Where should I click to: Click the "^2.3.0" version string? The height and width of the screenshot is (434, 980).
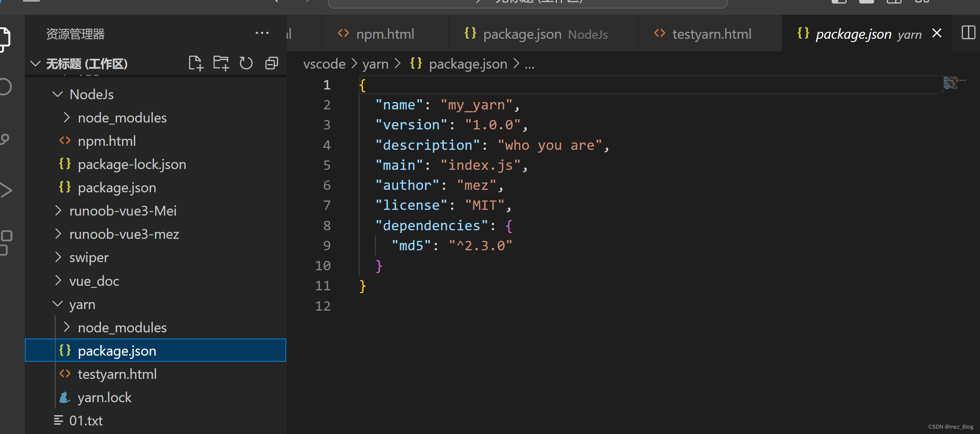tap(480, 246)
